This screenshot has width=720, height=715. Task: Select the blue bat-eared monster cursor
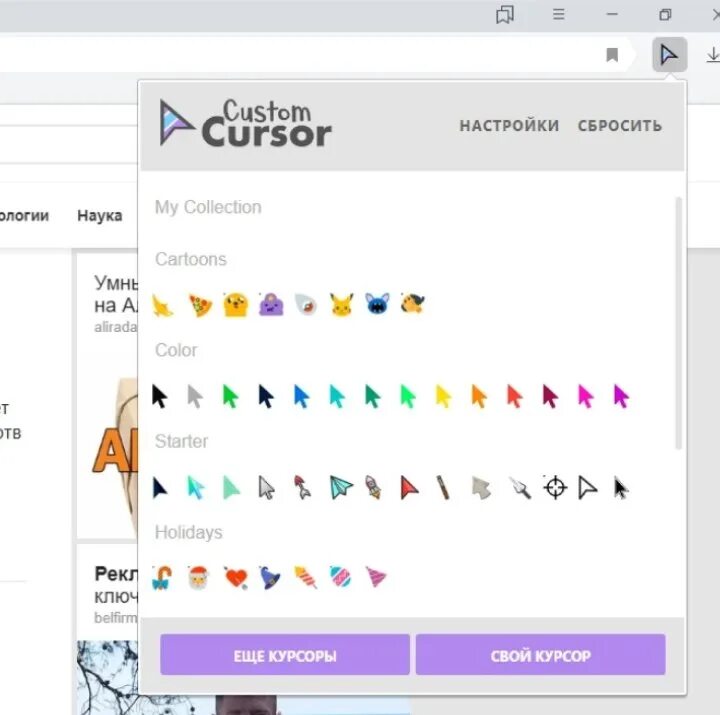pos(377,304)
